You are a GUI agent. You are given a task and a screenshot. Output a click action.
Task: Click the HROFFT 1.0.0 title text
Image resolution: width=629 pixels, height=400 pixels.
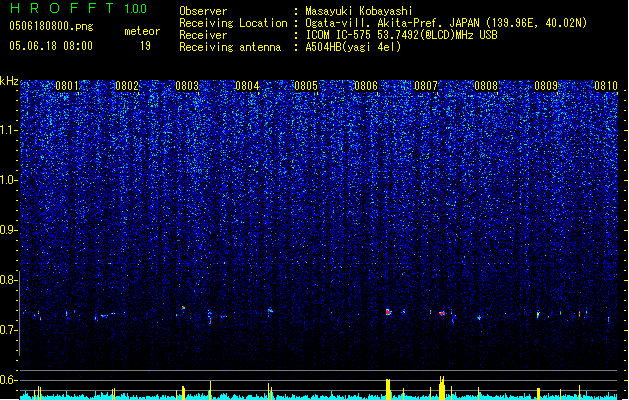coord(78,8)
